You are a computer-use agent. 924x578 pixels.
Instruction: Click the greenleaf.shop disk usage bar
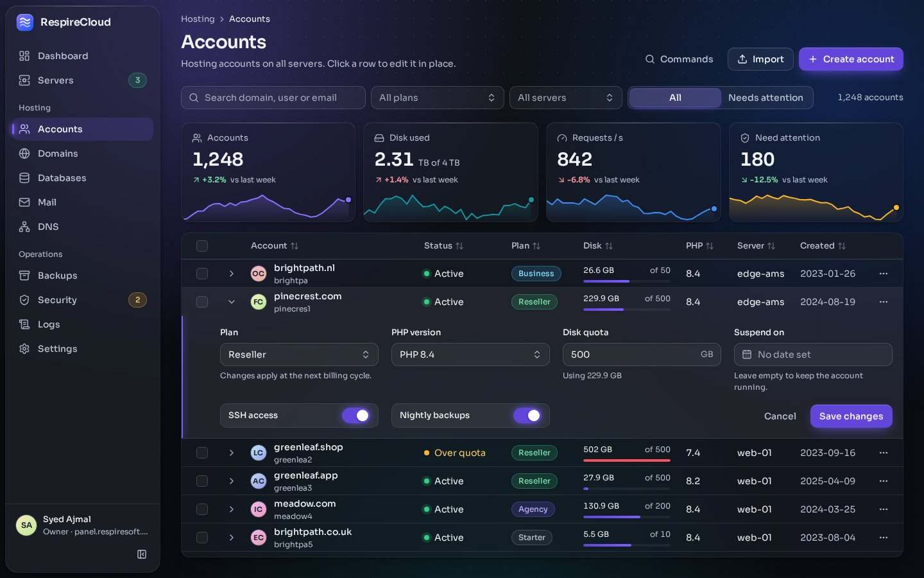627,460
